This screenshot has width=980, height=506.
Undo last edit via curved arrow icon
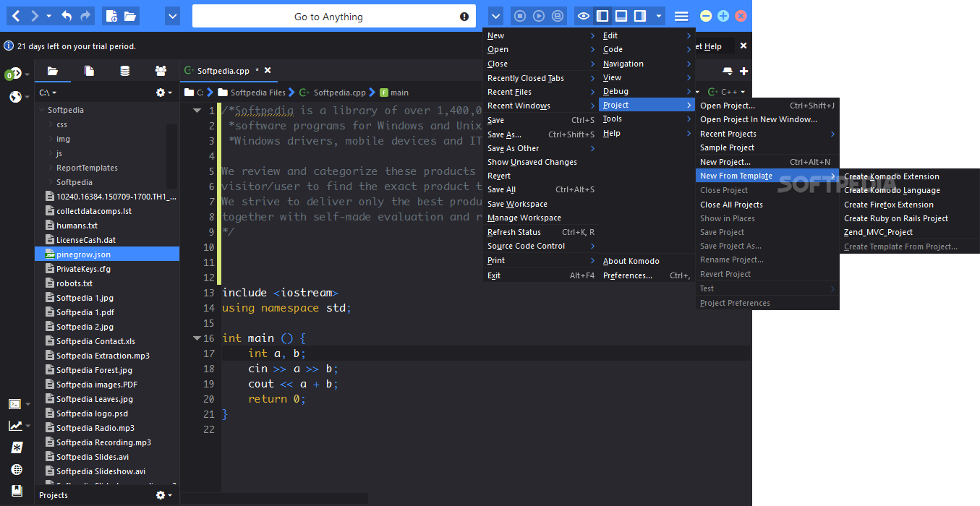[67, 16]
